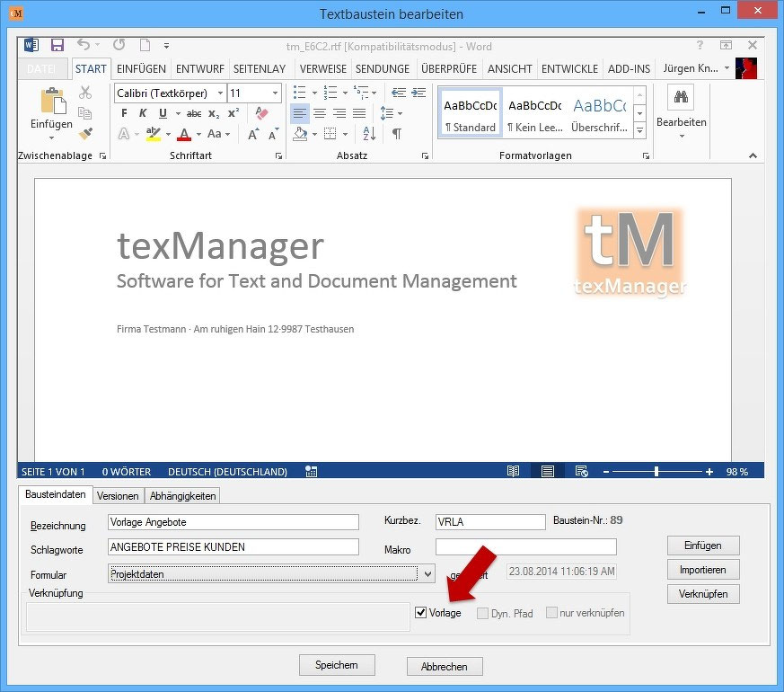The image size is (784, 692).
Task: Apply italic formatting
Action: (143, 112)
